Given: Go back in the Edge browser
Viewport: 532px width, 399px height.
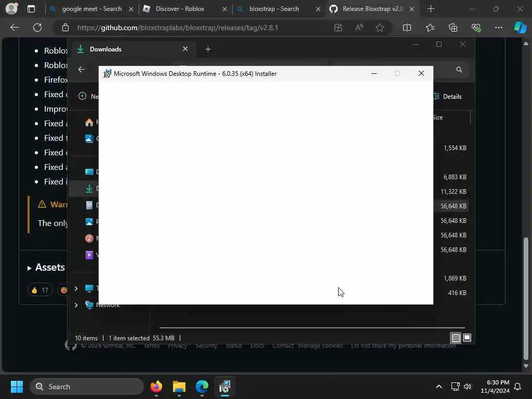Looking at the screenshot, I should coord(14,28).
